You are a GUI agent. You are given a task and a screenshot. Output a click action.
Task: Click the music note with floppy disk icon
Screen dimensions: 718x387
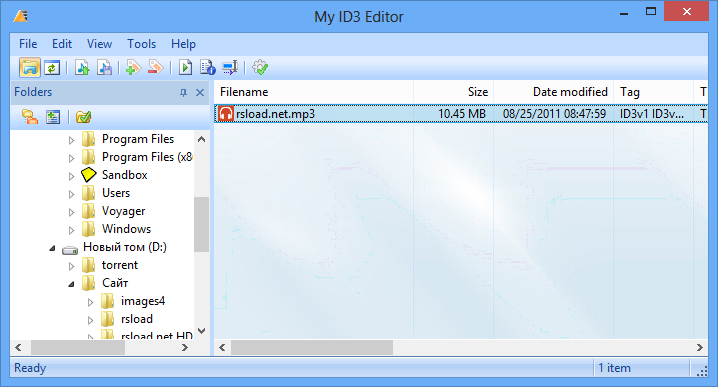point(104,68)
